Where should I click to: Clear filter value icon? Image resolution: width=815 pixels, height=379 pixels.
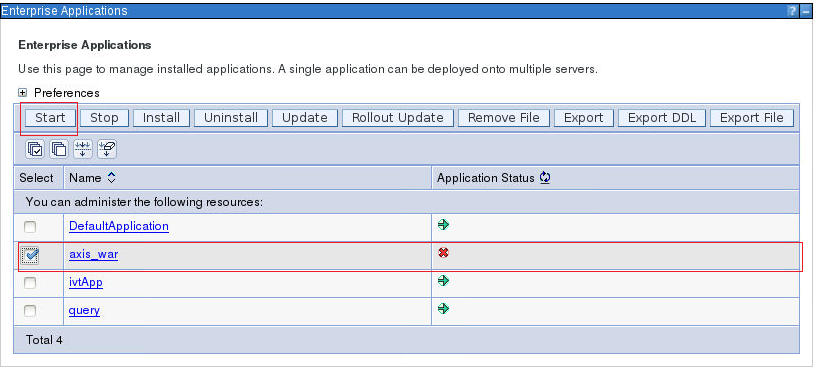107,150
